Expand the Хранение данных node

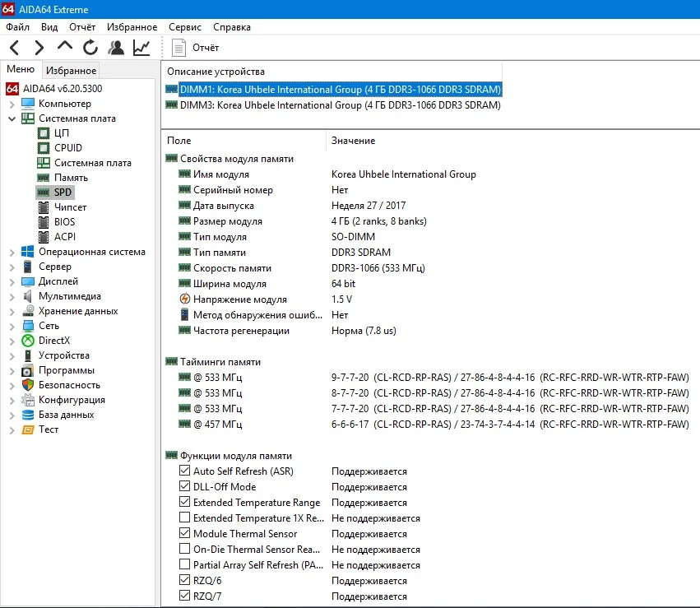[x=12, y=311]
